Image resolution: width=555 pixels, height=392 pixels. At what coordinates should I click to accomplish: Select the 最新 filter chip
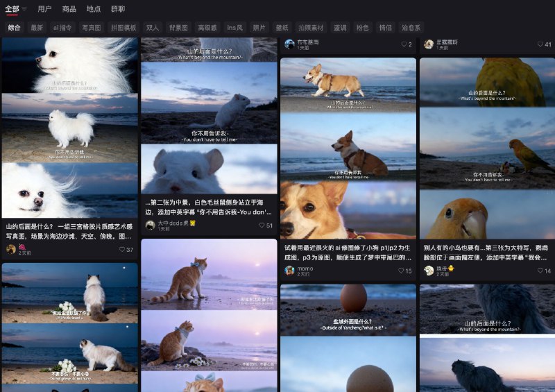(37, 28)
